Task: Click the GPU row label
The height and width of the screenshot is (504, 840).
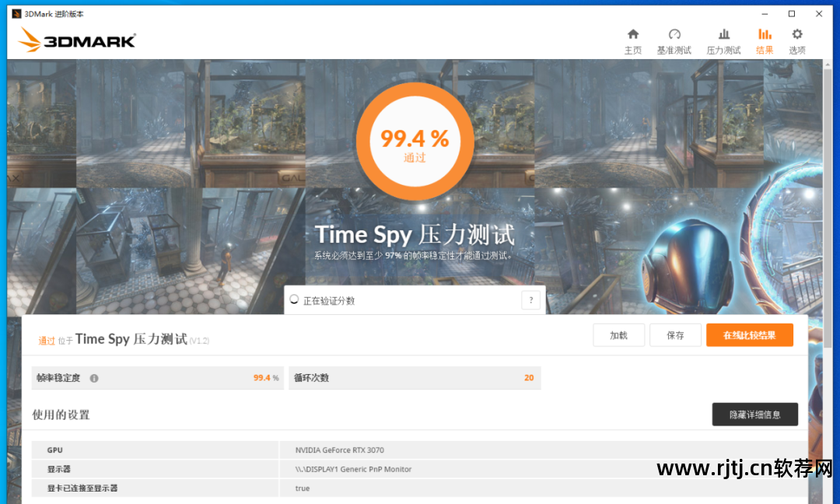Action: [x=54, y=450]
